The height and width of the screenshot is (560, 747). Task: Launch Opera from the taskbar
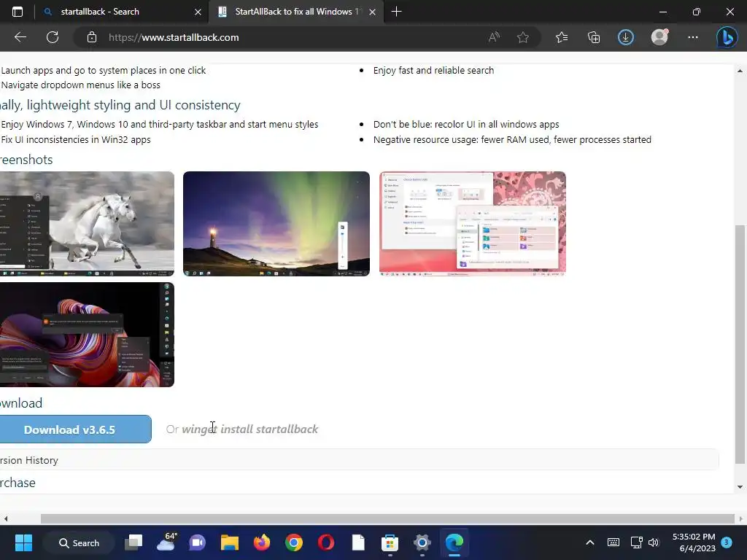point(326,542)
